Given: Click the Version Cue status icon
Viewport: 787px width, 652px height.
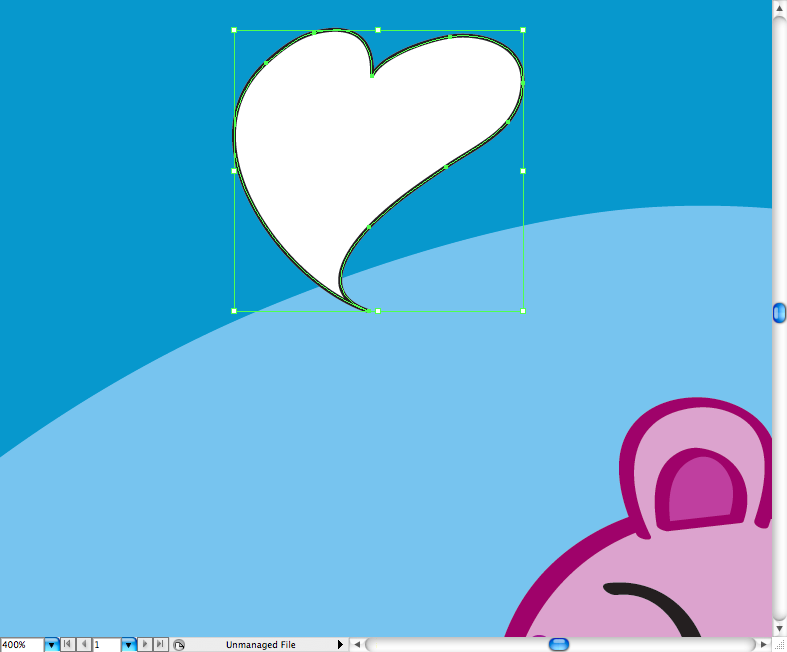Looking at the screenshot, I should [178, 645].
